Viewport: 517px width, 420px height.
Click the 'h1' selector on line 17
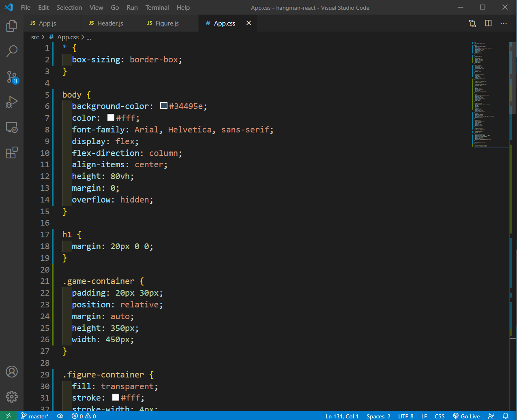[x=67, y=234]
